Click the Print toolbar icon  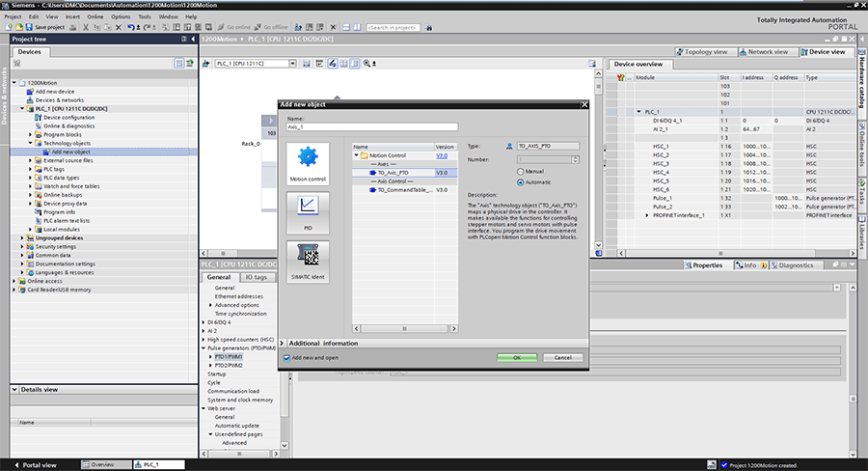pyautogui.click(x=72, y=27)
